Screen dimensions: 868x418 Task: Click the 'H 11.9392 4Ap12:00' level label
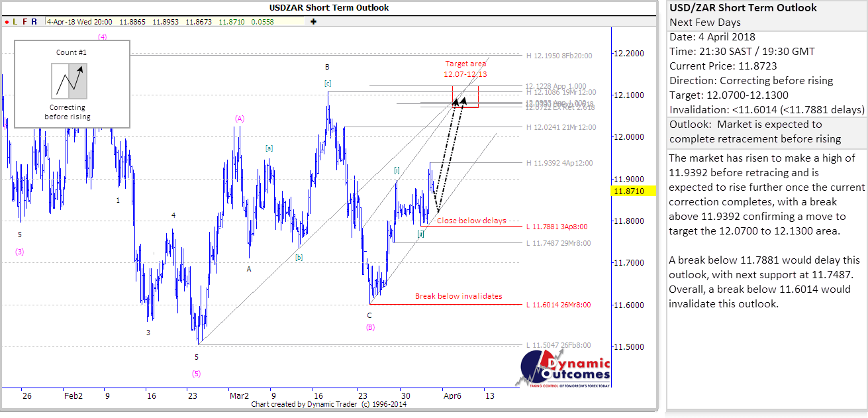click(x=559, y=163)
